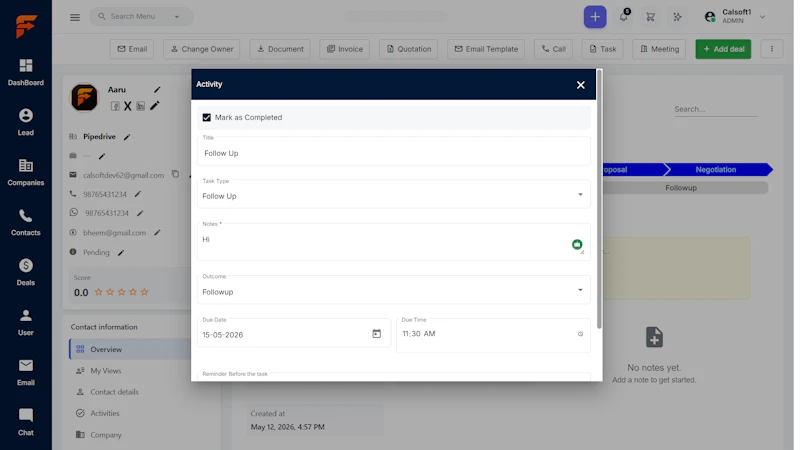Viewport: 800px width, 450px height.
Task: Open Chat in sidebar
Action: (x=26, y=422)
